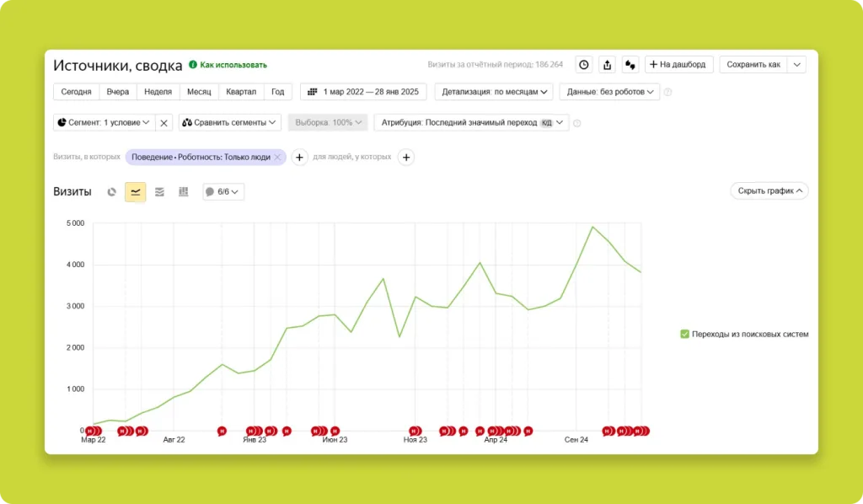Expand the 'Сегмент: 1 условие' dropdown
Viewport: 863px width, 504px height.
(104, 123)
